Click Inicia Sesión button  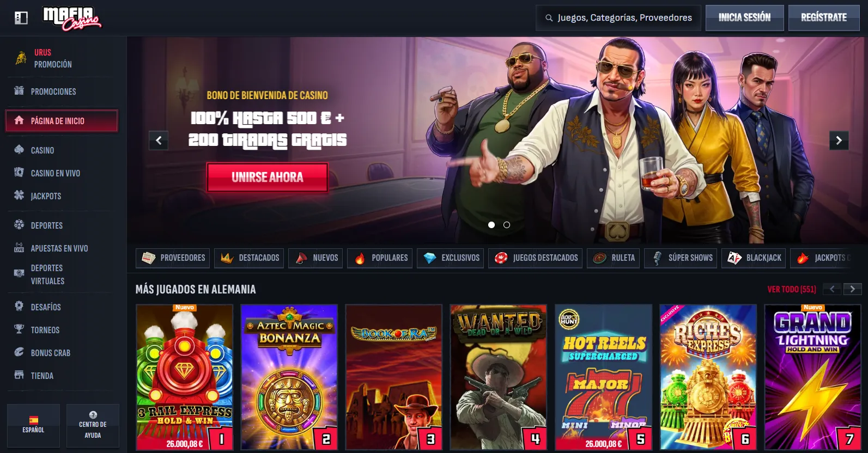744,18
